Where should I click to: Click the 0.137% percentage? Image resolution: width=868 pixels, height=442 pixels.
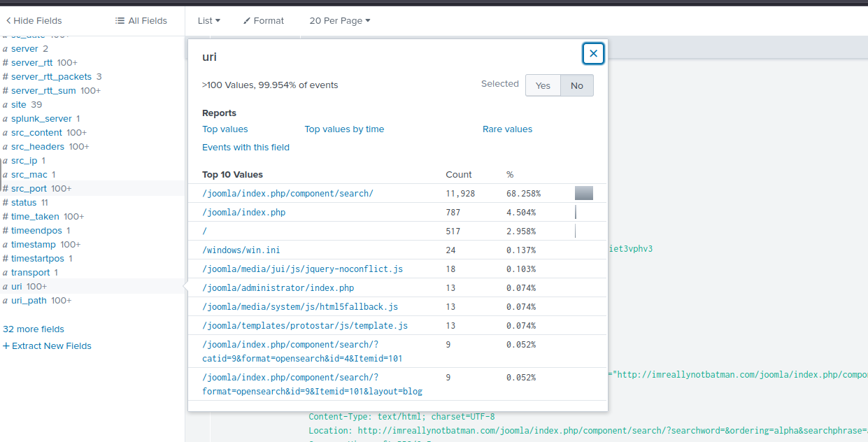pyautogui.click(x=521, y=250)
